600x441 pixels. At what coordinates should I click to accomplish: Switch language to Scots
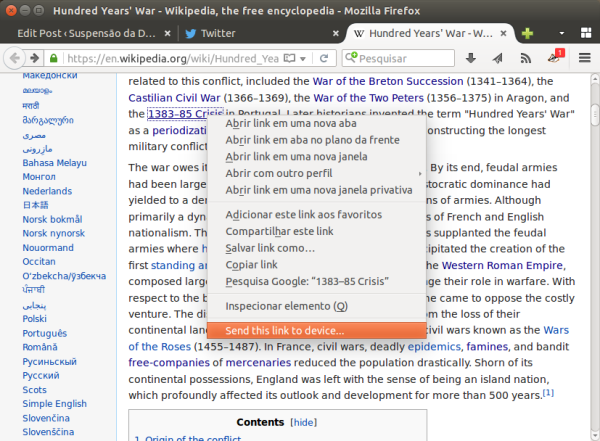34,390
